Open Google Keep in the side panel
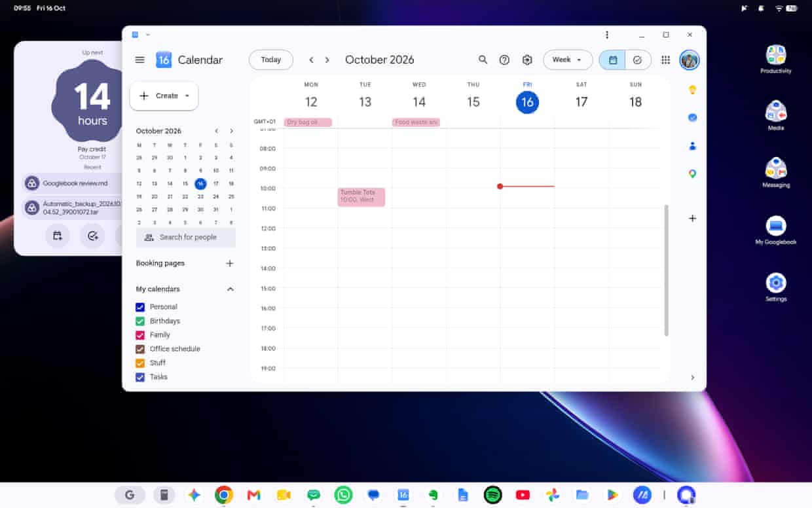 [692, 90]
